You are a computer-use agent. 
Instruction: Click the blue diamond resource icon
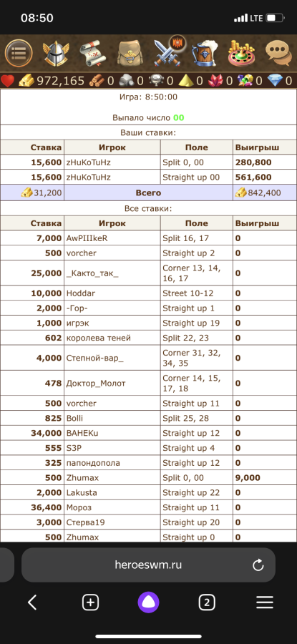pos(275,80)
